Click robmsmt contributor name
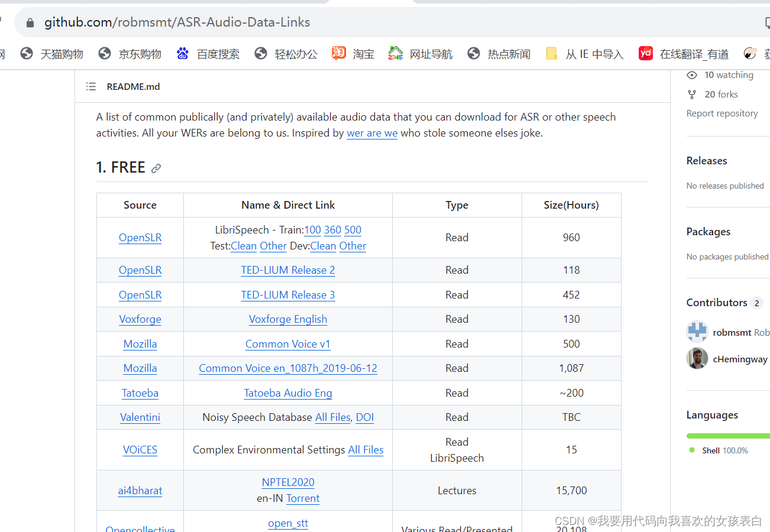 click(732, 333)
